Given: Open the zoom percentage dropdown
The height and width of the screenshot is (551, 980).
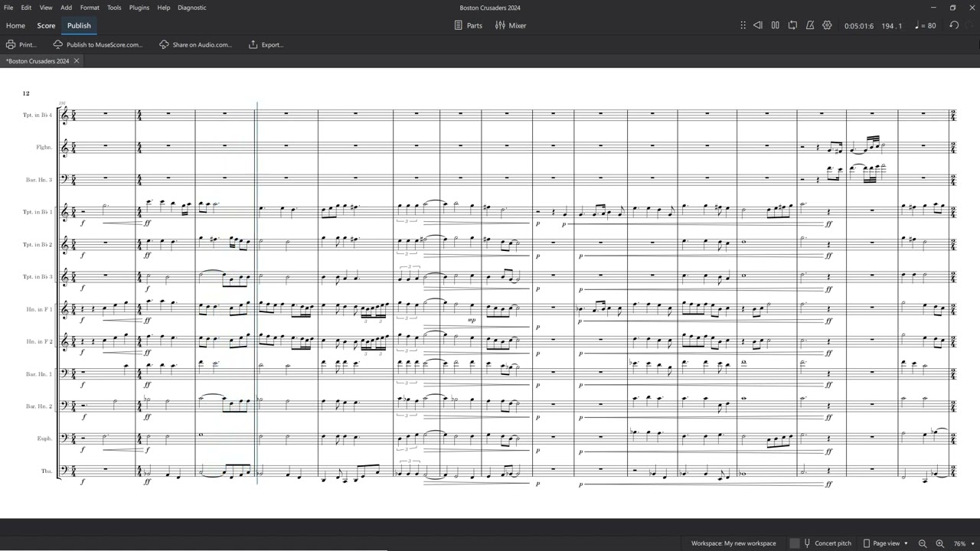Looking at the screenshot, I should pos(964,543).
